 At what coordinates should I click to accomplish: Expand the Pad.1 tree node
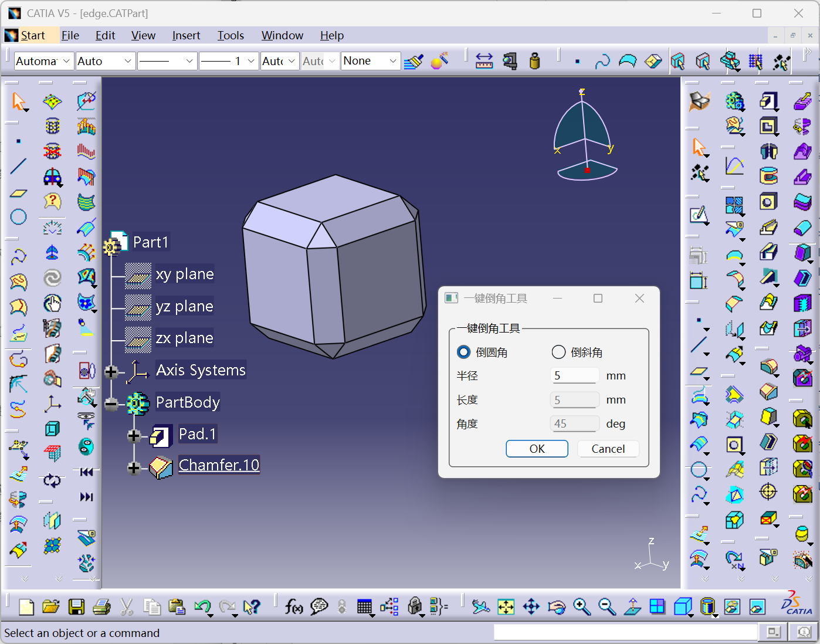point(134,436)
